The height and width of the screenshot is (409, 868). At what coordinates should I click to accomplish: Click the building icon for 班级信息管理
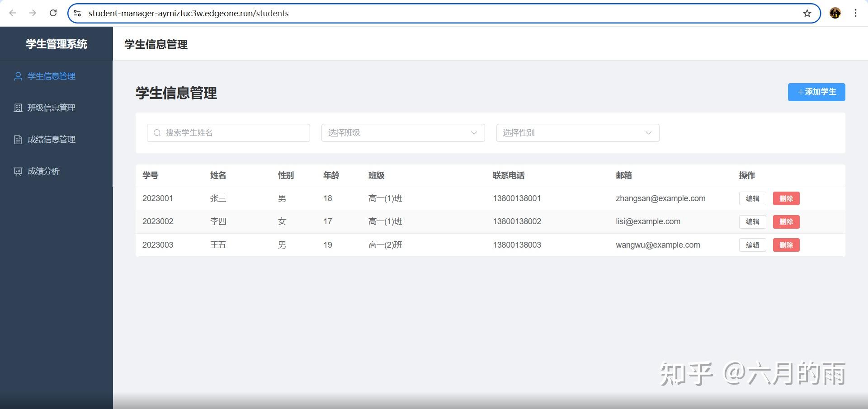[18, 108]
